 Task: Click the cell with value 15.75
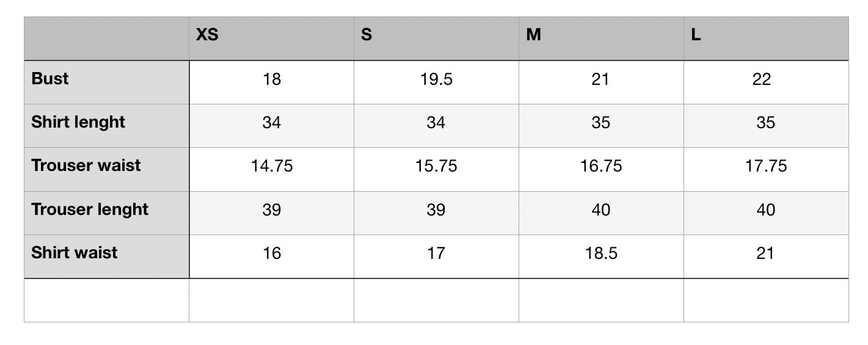pyautogui.click(x=436, y=169)
